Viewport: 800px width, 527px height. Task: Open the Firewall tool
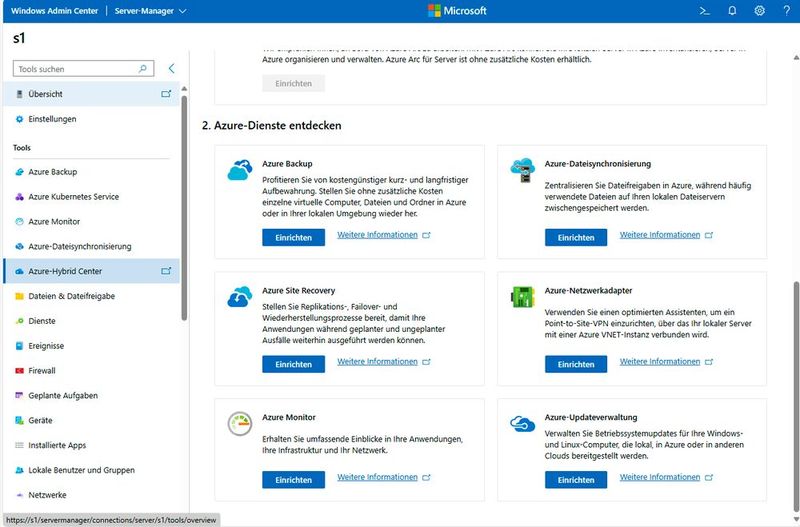tap(91, 370)
